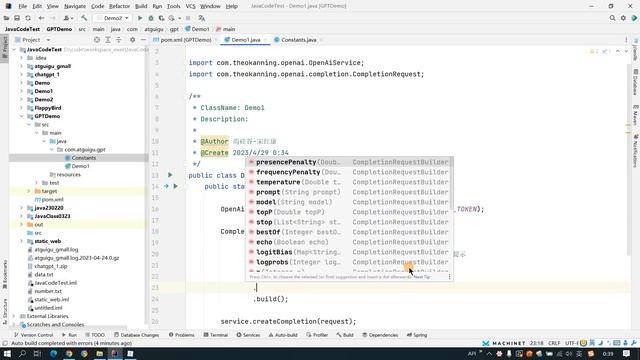
Task: Click the Synchronize/Reload toolbar icon
Action: pos(28,18)
